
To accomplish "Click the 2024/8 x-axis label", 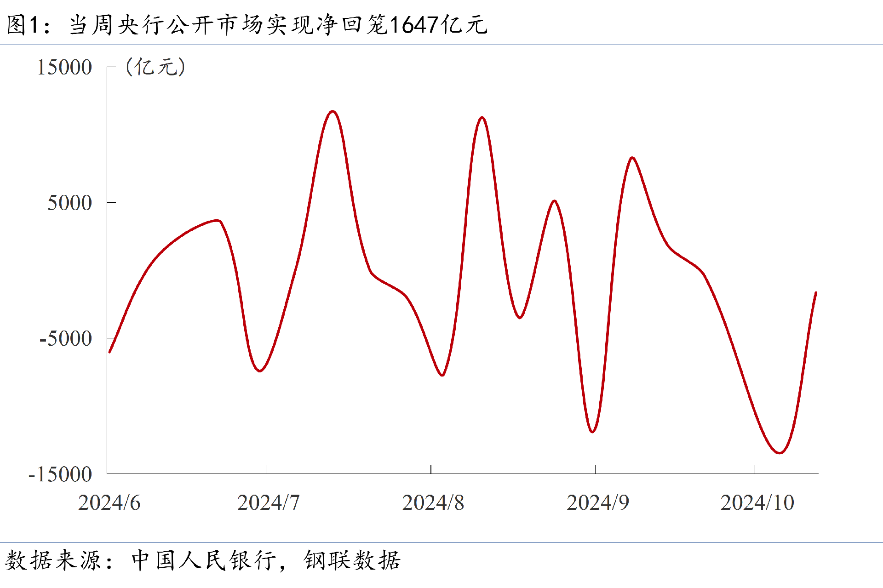I will point(433,502).
